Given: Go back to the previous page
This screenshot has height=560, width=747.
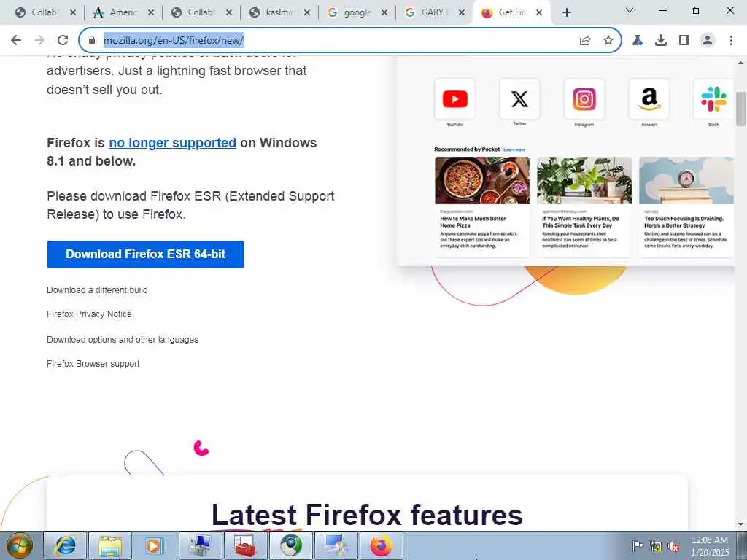Looking at the screenshot, I should [16, 40].
